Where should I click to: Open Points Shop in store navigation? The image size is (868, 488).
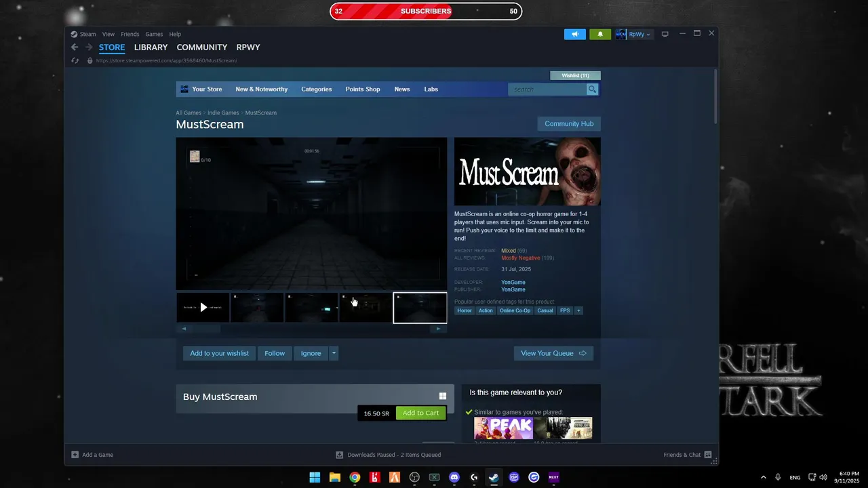pos(363,89)
